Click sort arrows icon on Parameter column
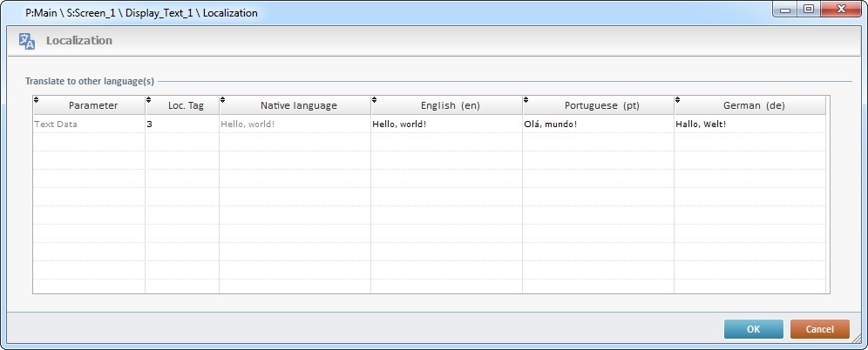Image resolution: width=868 pixels, height=350 pixels. (37, 100)
